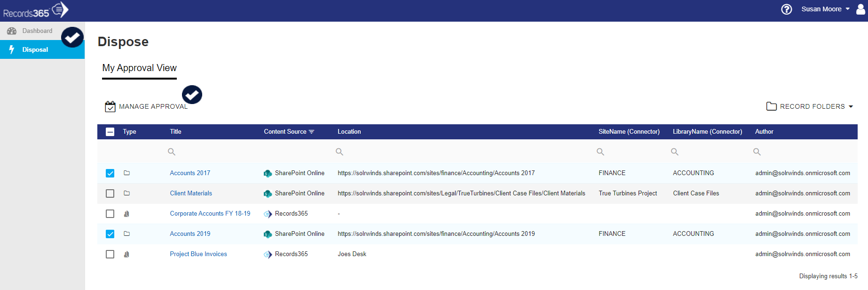The image size is (868, 290).
Task: Open the help question mark icon
Action: coord(786,9)
